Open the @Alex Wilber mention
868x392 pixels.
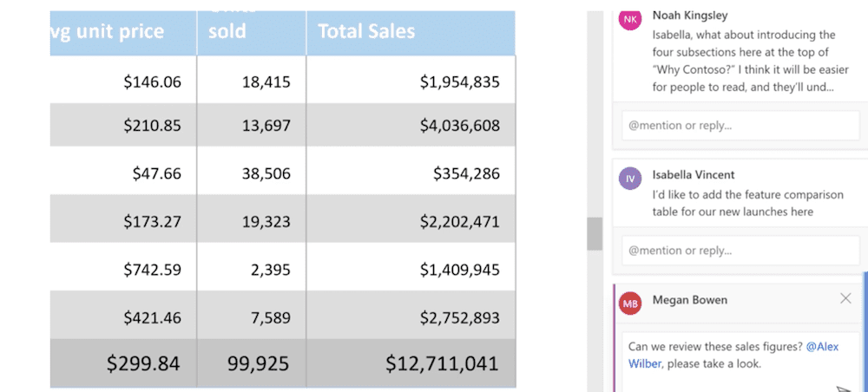822,347
